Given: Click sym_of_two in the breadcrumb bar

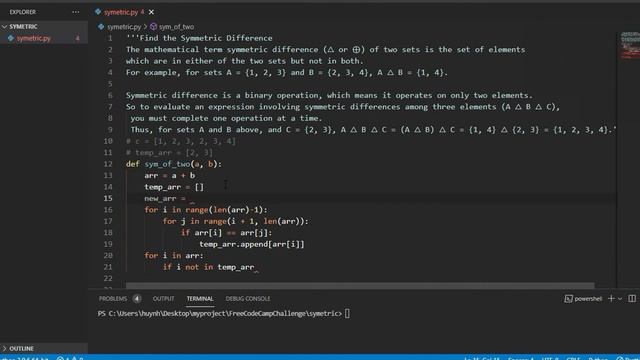Looking at the screenshot, I should [x=176, y=27].
